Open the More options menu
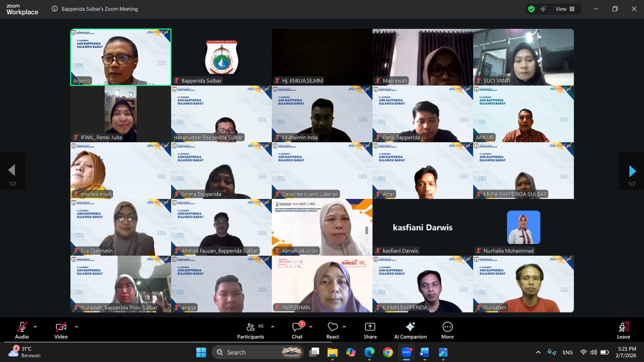Image resolution: width=644 pixels, height=362 pixels. tap(447, 330)
